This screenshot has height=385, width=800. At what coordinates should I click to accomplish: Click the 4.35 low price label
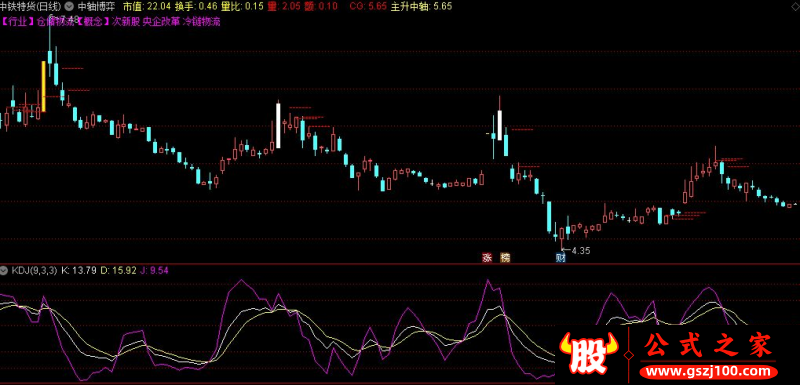point(581,250)
